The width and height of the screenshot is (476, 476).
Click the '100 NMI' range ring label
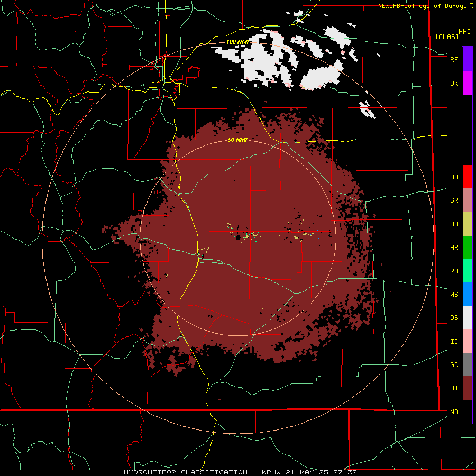pos(237,42)
